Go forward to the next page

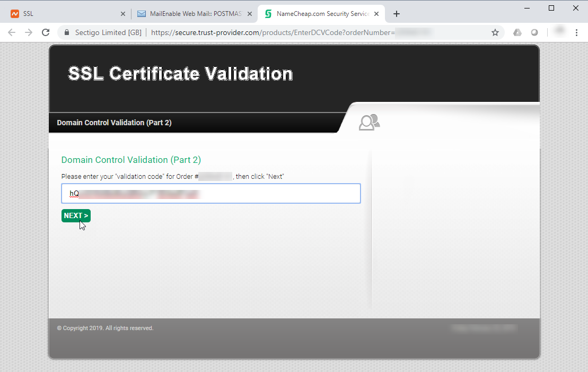tap(29, 33)
